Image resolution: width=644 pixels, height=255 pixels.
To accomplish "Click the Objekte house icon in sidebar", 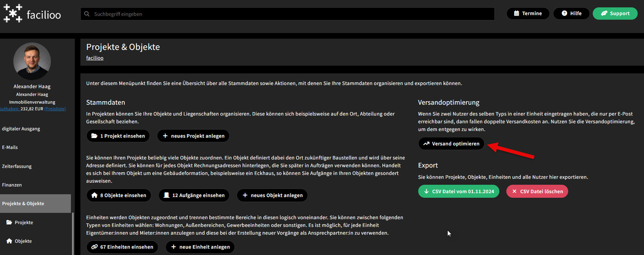I will click(9, 241).
